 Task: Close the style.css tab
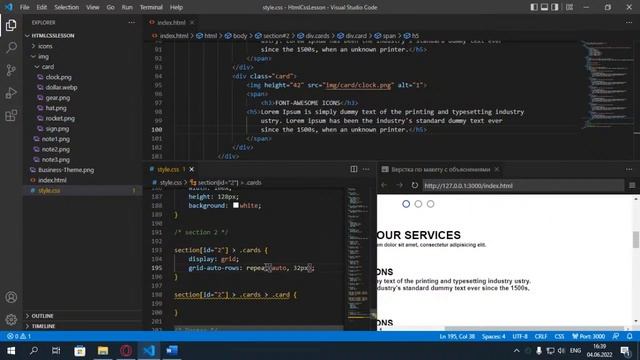tap(191, 169)
